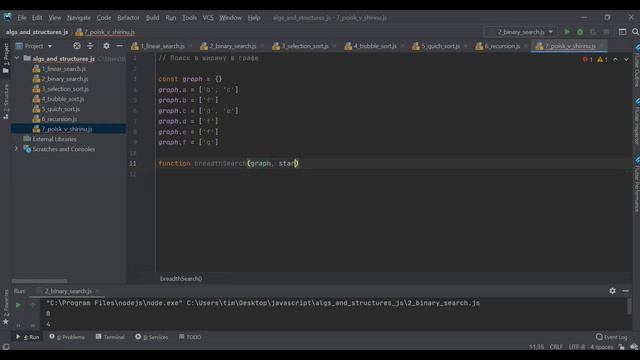The height and width of the screenshot is (360, 640).
Task: Collapse all in Project panel toolbar
Action: pos(90,46)
